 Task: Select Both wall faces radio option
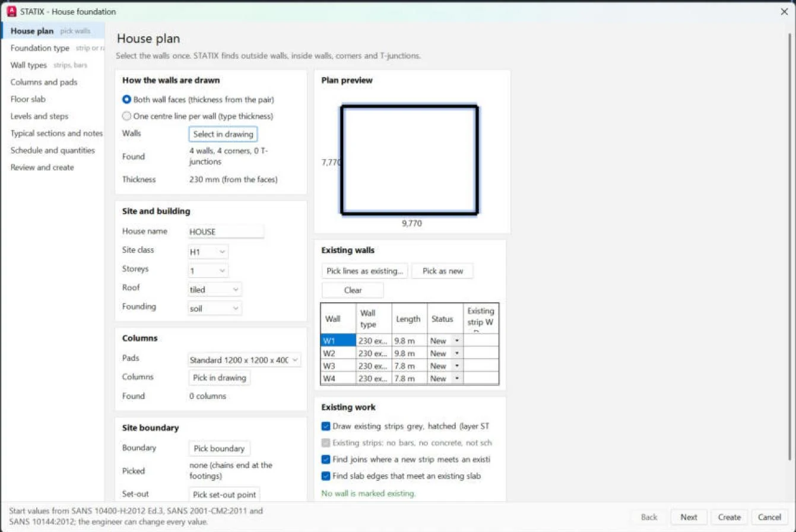pyautogui.click(x=126, y=100)
